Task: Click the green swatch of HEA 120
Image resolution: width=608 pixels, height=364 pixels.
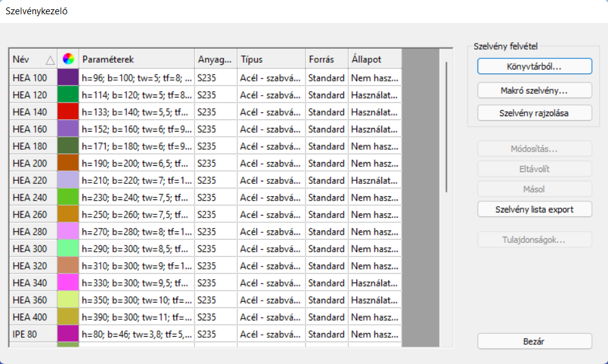Action: pos(68,95)
